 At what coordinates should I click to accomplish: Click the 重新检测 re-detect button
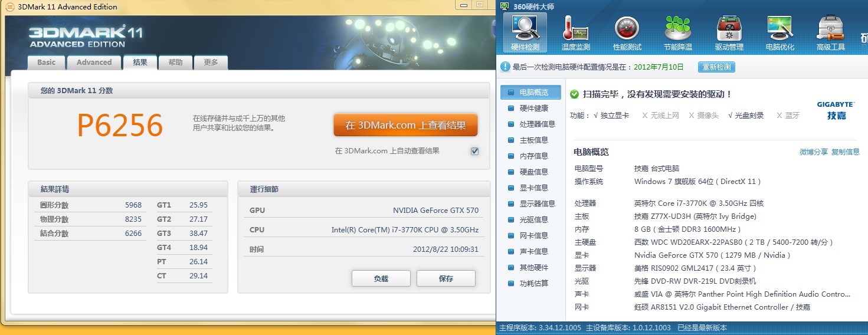[x=716, y=67]
